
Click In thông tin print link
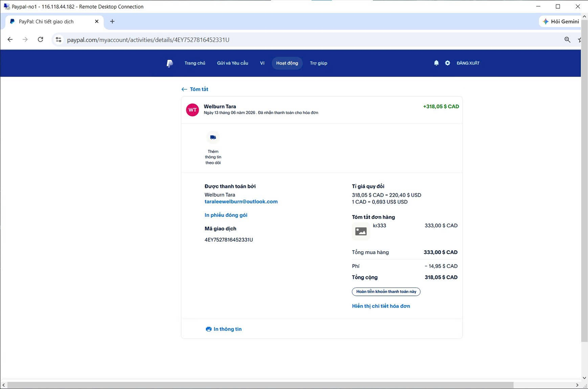[224, 329]
